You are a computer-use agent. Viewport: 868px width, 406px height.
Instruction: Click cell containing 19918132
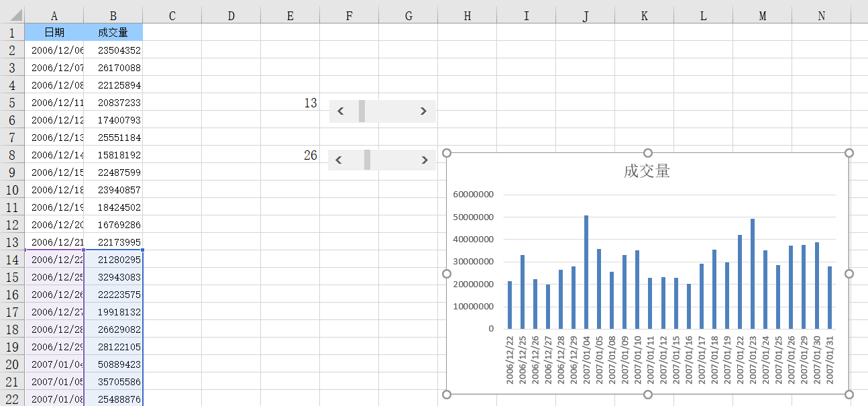113,311
